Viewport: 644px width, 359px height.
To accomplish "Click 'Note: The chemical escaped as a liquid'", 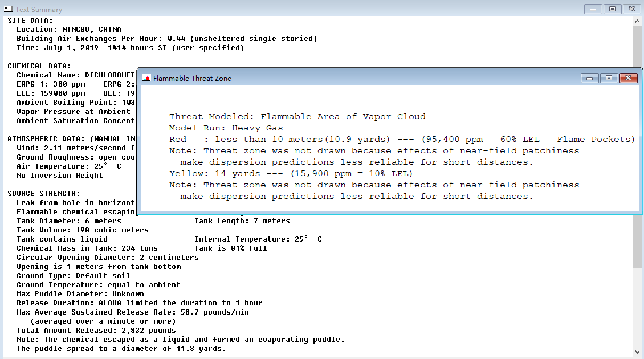I will pos(180,339).
